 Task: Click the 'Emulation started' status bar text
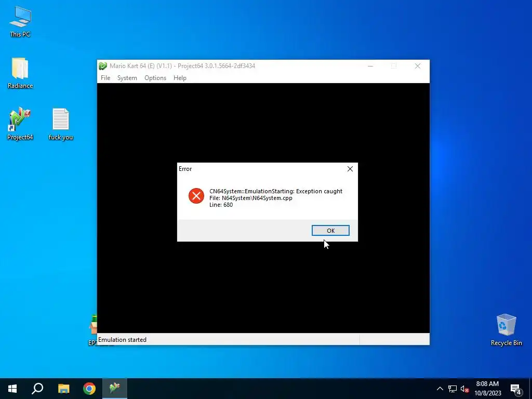122,340
